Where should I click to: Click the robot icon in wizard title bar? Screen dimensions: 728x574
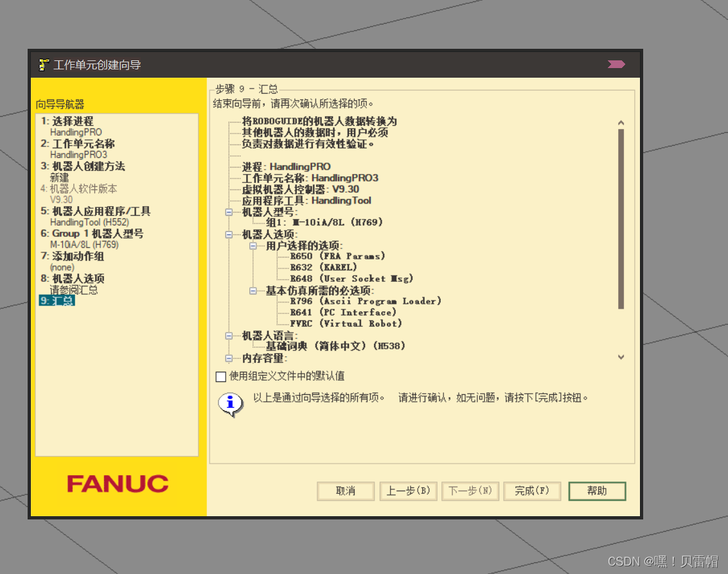coord(44,65)
